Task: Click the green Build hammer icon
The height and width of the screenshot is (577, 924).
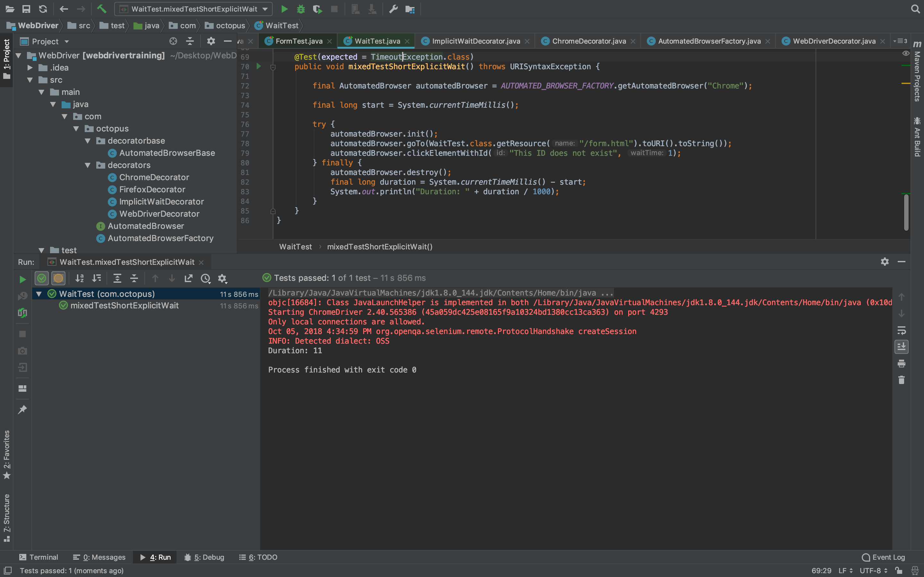Action: coord(101,9)
